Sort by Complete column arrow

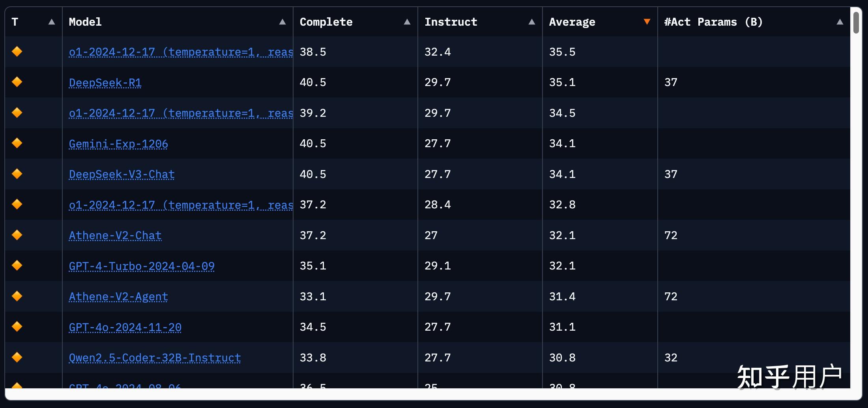pyautogui.click(x=407, y=22)
